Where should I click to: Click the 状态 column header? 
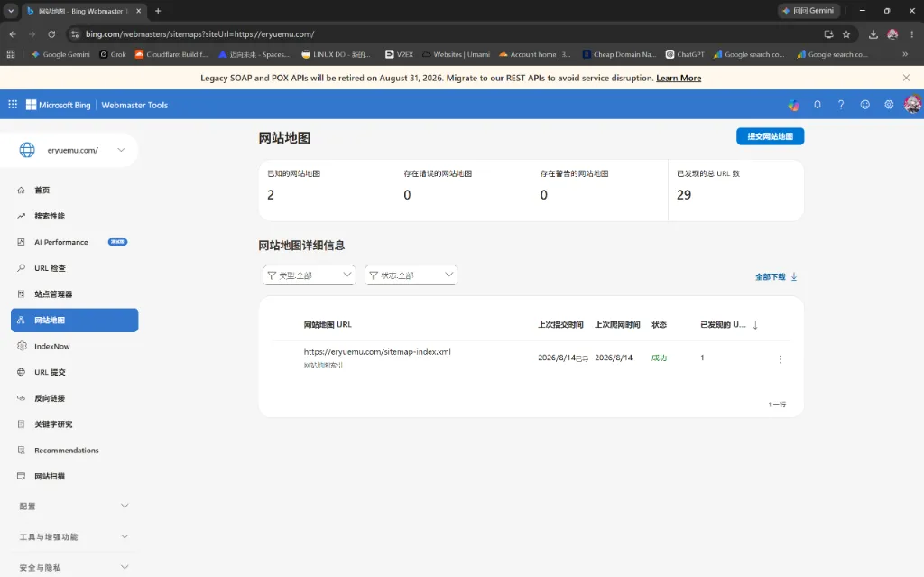pyautogui.click(x=659, y=324)
